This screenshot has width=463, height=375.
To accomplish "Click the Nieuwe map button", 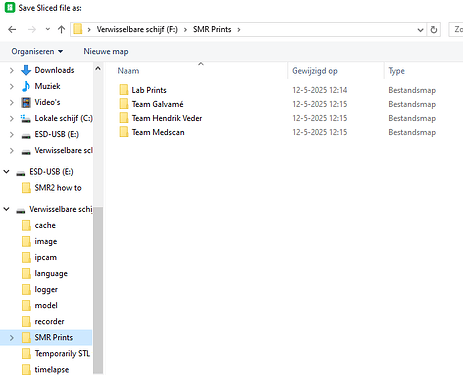I will click(106, 52).
